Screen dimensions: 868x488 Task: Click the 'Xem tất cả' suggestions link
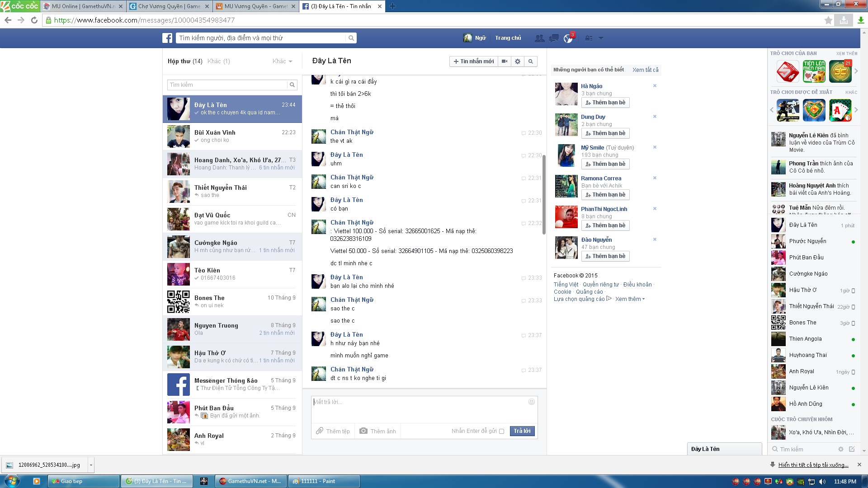[645, 70]
